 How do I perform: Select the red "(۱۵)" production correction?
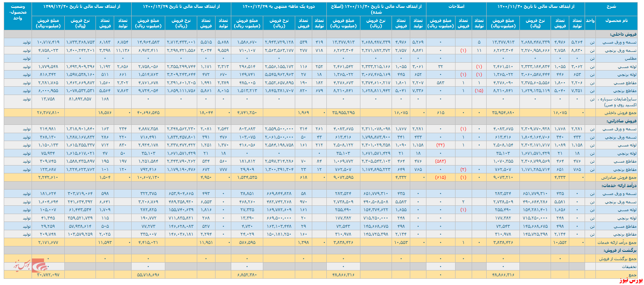click(x=479, y=90)
